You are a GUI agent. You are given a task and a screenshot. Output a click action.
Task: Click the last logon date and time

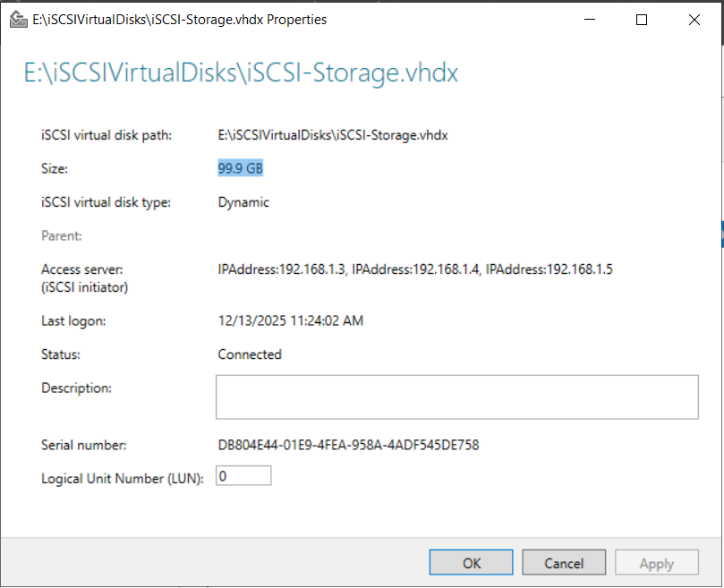click(x=290, y=320)
